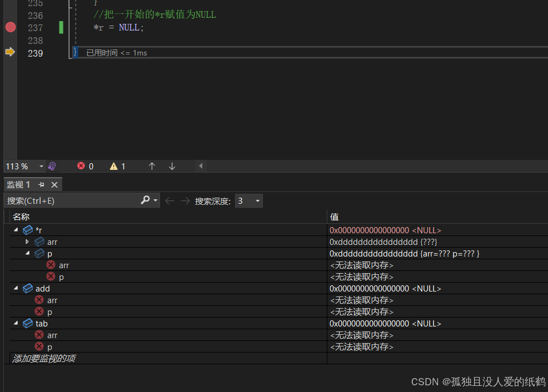Collapse the *r watch entry
The height and width of the screenshot is (392, 548).
tap(16, 230)
